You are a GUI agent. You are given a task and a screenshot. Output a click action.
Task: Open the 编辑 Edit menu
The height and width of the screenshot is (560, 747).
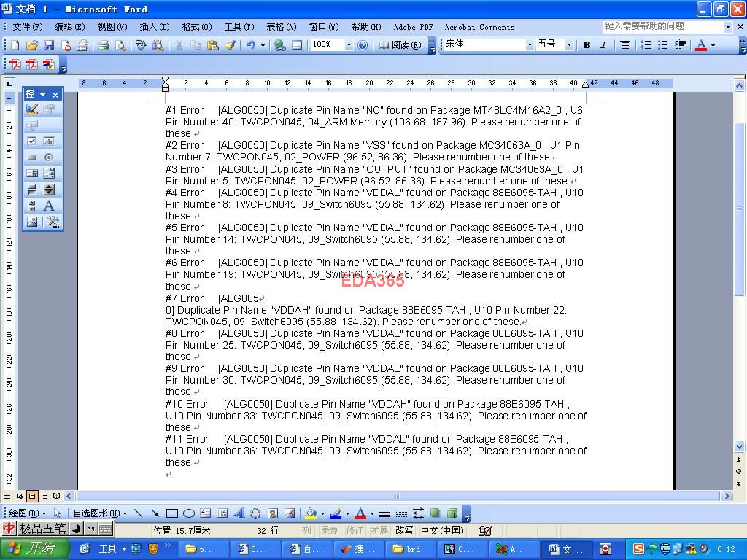point(70,27)
